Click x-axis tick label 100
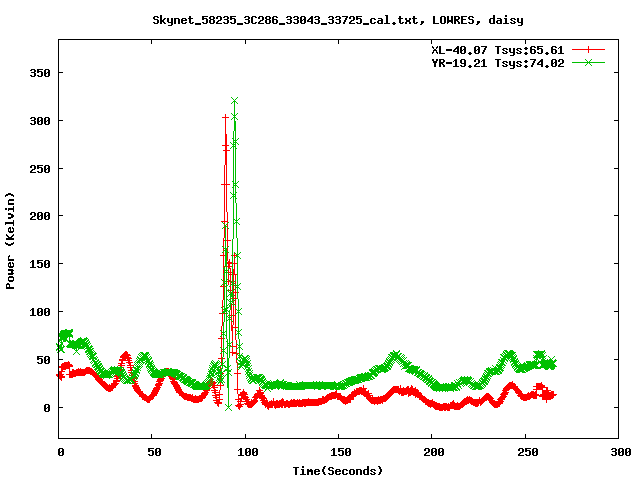 coord(247,452)
